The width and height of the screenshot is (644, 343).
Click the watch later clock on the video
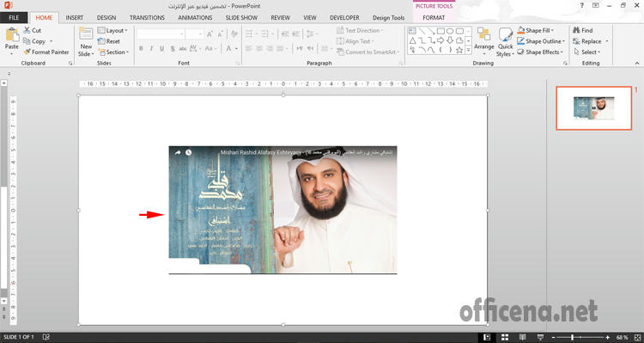point(189,152)
